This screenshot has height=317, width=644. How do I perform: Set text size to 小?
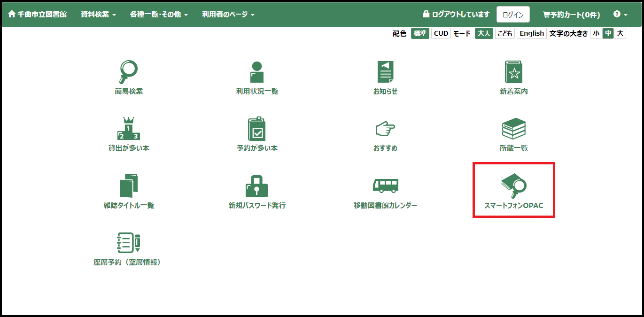click(596, 33)
